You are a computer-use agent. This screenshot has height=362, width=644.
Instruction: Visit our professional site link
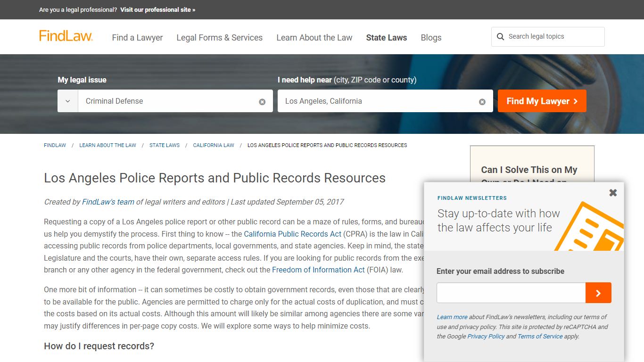(x=157, y=9)
